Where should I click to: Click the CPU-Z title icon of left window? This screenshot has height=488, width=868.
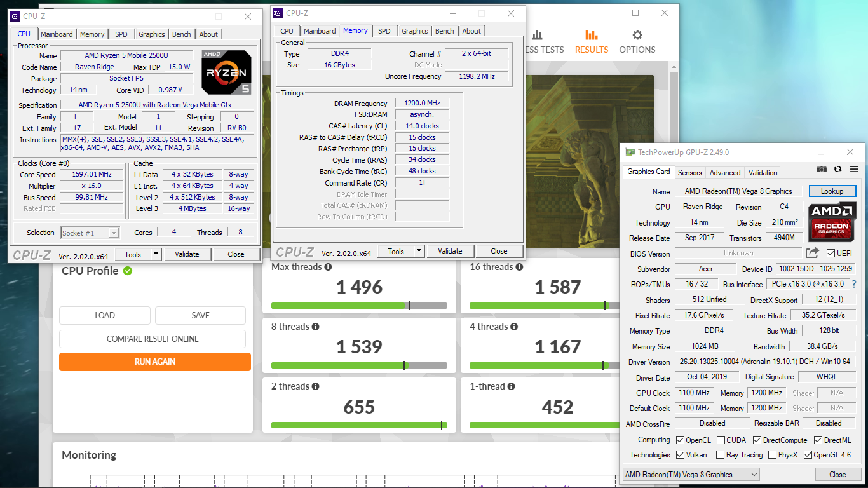[15, 17]
